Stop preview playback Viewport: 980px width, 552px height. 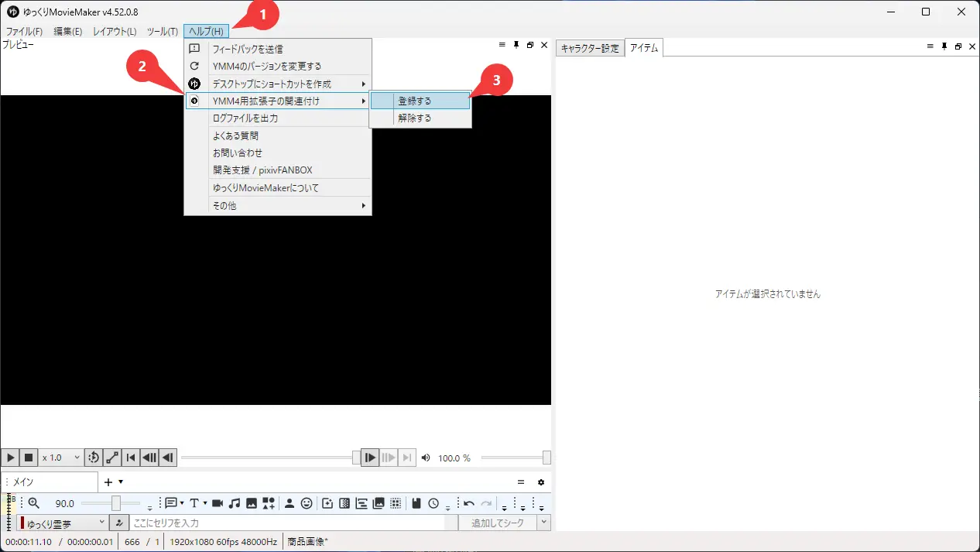pos(29,458)
